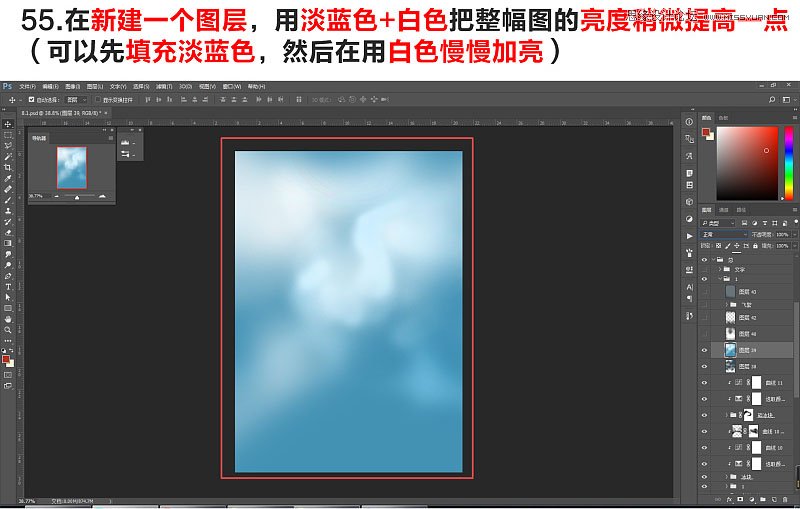The height and width of the screenshot is (509, 800).
Task: Expand the 文字 layer group
Action: tap(720, 269)
